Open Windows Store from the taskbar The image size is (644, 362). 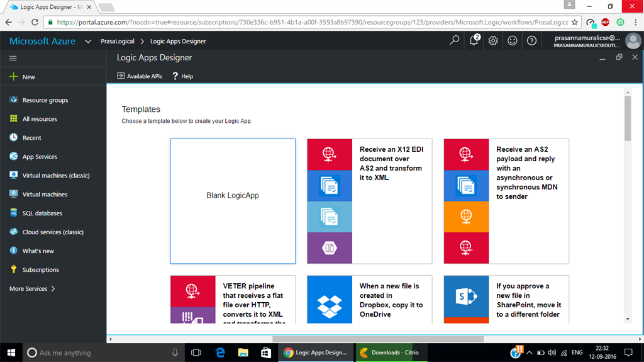pos(266,353)
